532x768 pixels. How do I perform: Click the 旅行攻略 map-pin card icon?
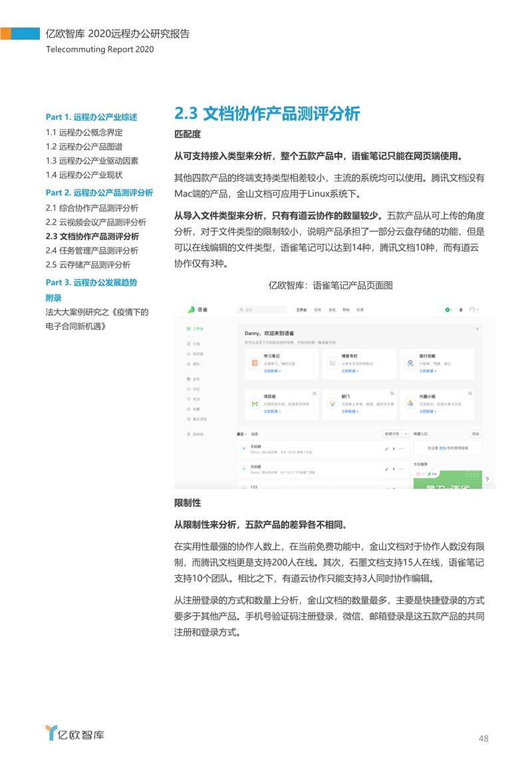point(410,363)
